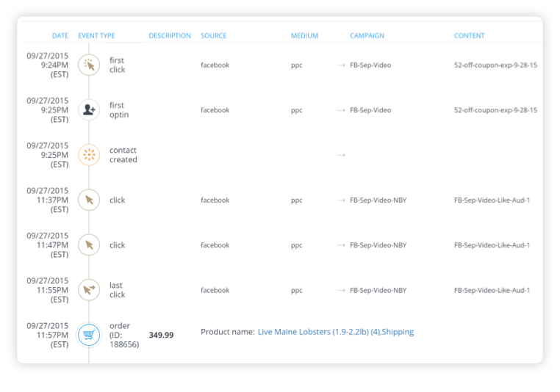Click FB-Sep-Video campaign in first optin row
Viewport: 560px width, 392px height.
point(370,110)
